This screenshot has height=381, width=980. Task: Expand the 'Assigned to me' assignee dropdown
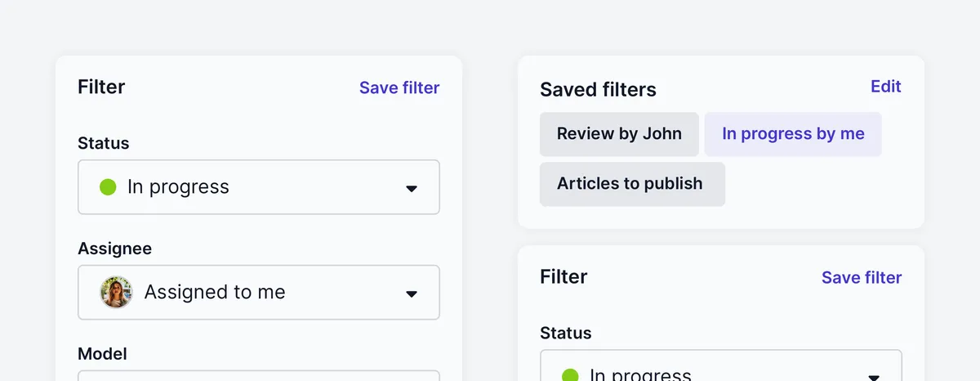coord(258,292)
